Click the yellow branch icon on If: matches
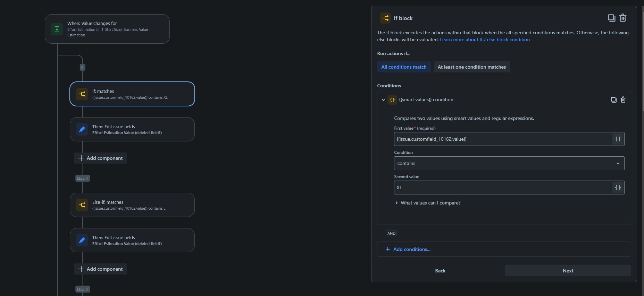This screenshot has height=296, width=644. coord(82,94)
